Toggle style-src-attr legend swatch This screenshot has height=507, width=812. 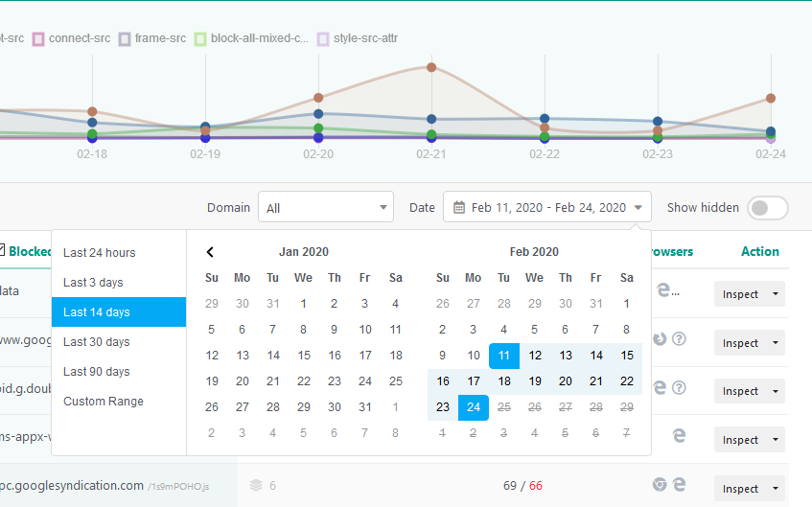point(323,39)
